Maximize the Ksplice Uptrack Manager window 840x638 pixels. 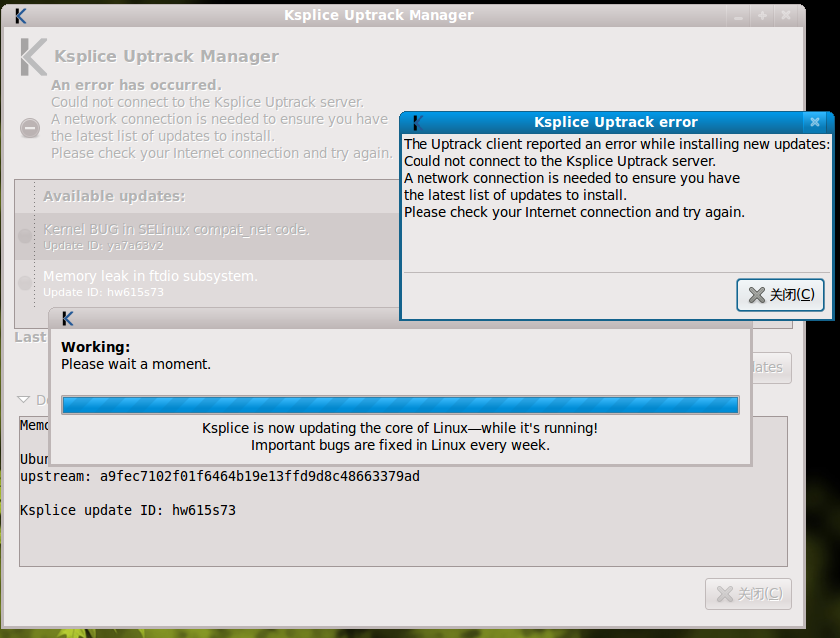(x=762, y=16)
